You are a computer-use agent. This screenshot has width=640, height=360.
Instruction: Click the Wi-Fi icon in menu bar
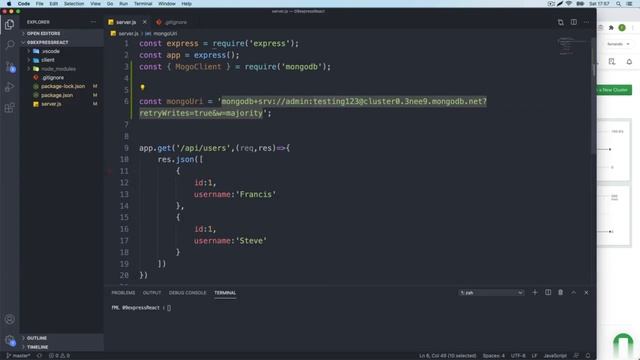(x=569, y=4)
